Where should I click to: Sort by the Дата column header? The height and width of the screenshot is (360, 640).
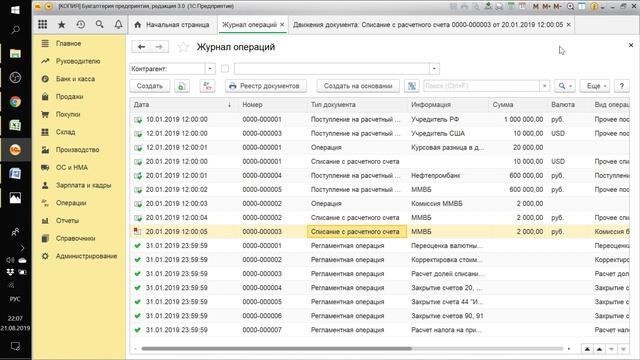[x=184, y=105]
